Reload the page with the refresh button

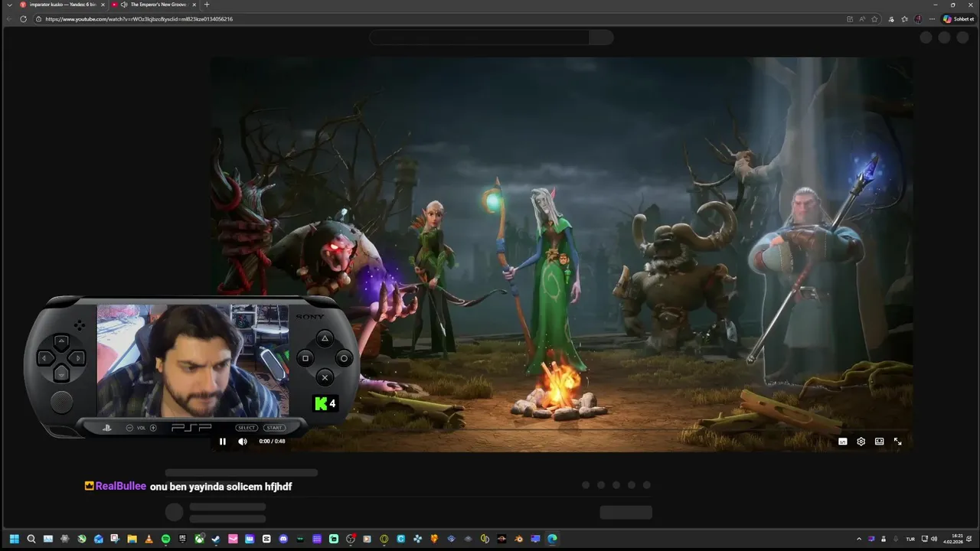pos(24,19)
